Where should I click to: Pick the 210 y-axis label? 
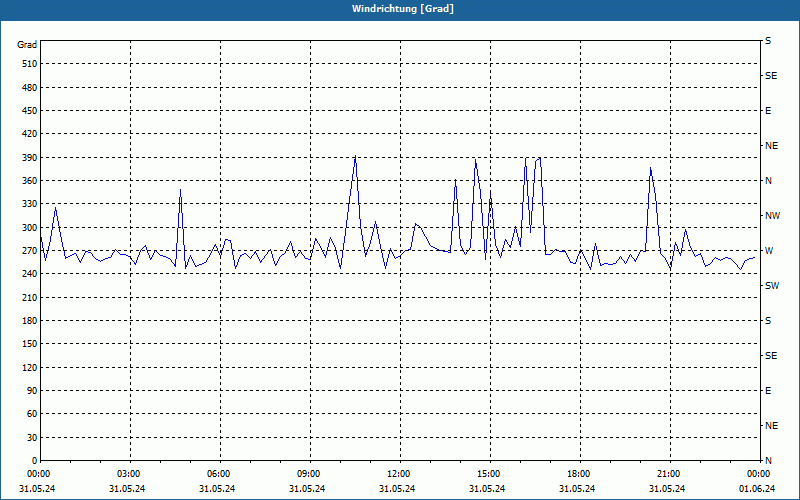click(x=30, y=297)
